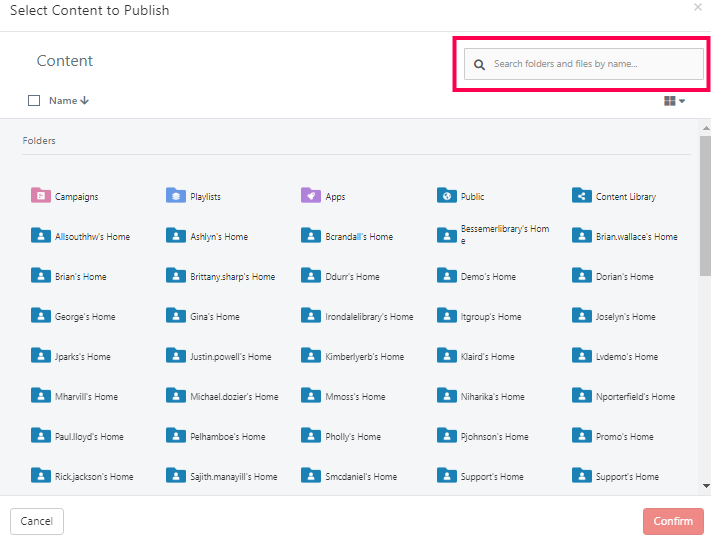The width and height of the screenshot is (711, 538).
Task: Select the Paul.lloyd's Home label
Action: (89, 436)
